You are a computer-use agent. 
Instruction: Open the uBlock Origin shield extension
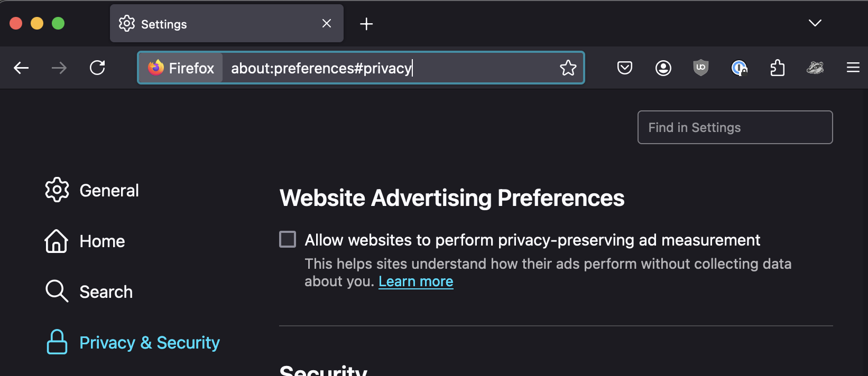(x=701, y=68)
